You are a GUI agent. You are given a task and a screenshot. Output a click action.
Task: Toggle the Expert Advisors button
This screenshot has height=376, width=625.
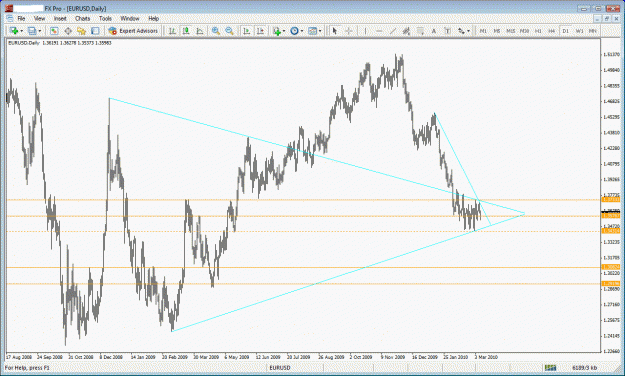(133, 31)
